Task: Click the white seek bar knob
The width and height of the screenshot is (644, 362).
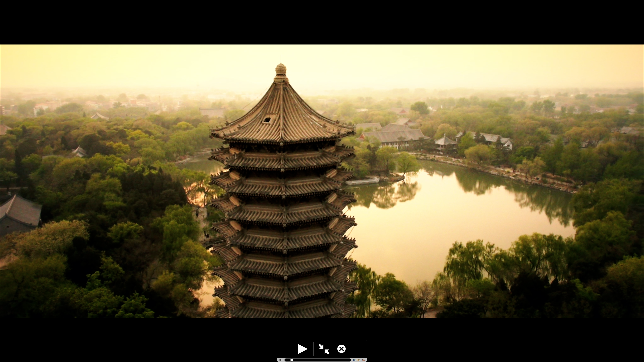Action: [292, 360]
